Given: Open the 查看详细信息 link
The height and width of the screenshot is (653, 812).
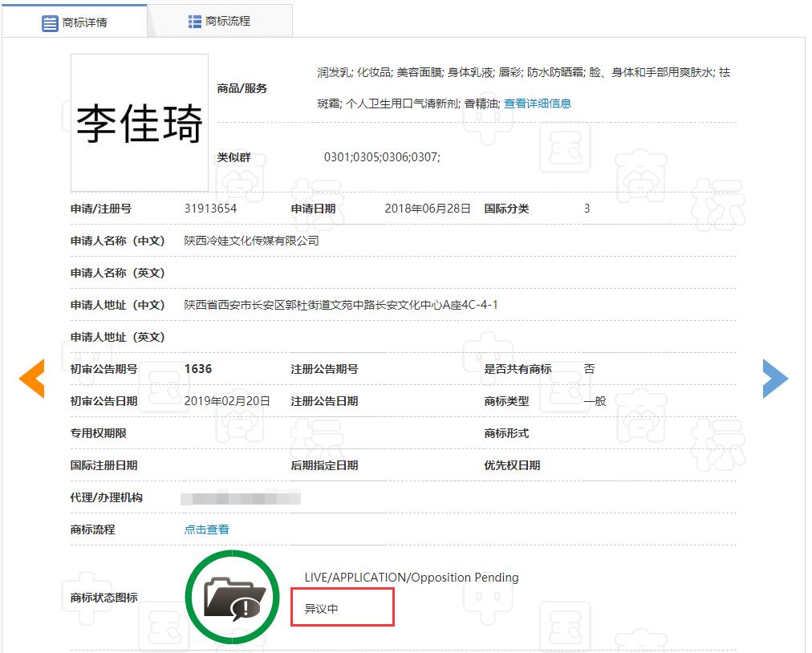Looking at the screenshot, I should click(537, 103).
